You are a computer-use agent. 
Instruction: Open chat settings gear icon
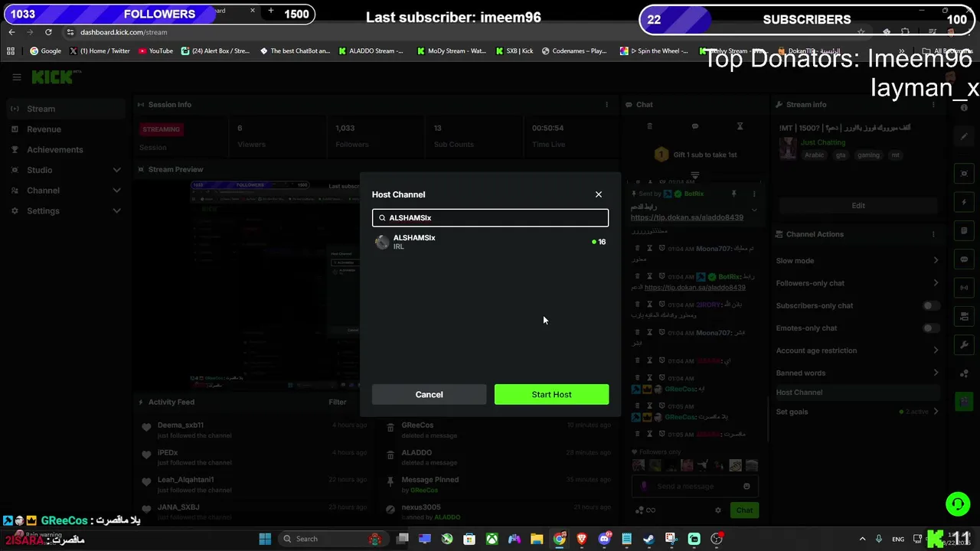(x=717, y=510)
